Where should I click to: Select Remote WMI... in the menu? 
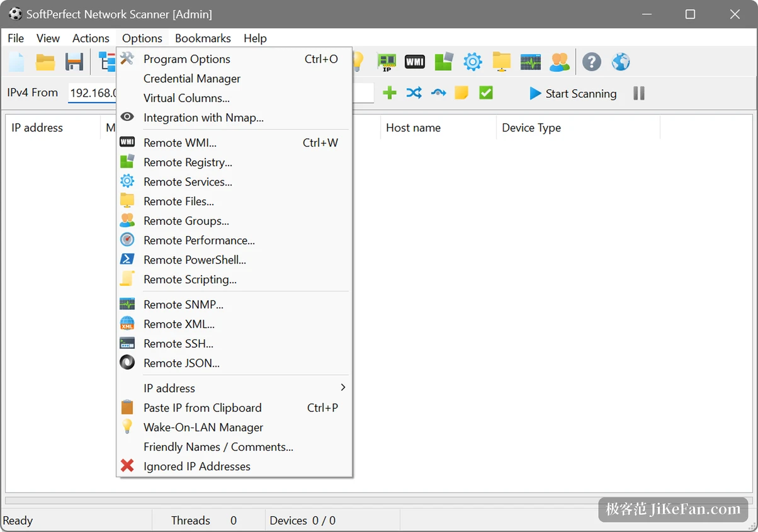tap(234, 143)
